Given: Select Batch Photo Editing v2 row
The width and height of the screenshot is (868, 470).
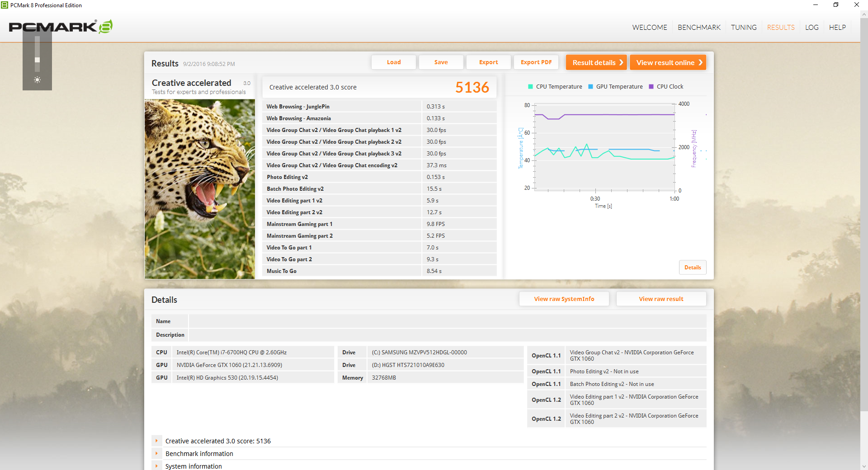Looking at the screenshot, I should click(379, 189).
